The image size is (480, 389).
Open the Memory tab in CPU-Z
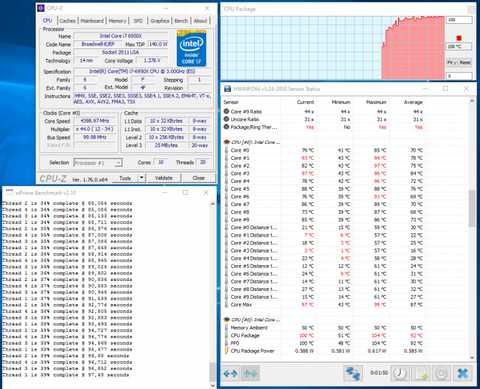point(118,21)
